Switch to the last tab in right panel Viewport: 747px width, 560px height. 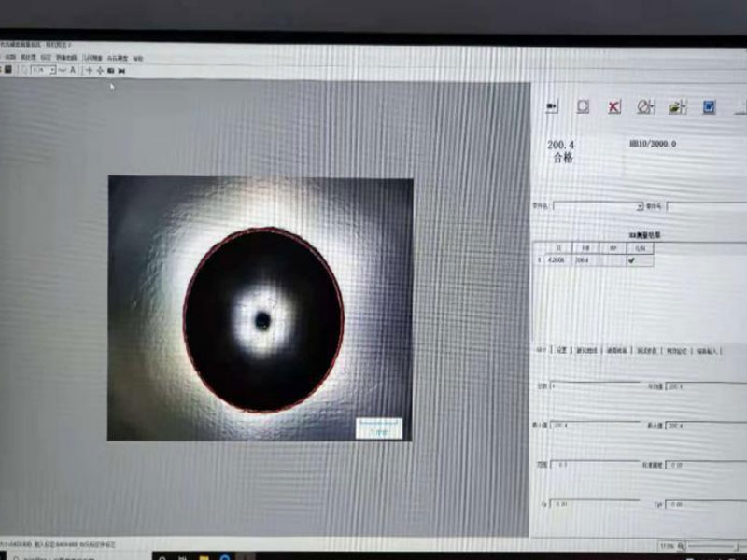point(707,352)
